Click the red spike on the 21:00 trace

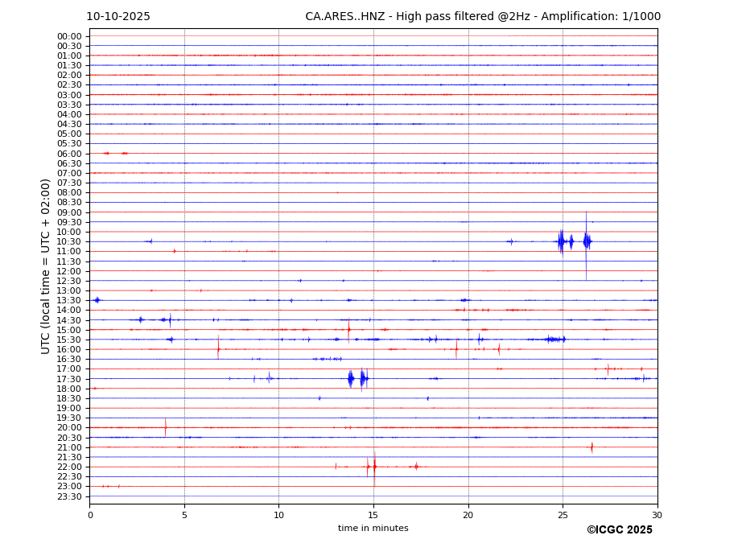click(591, 447)
